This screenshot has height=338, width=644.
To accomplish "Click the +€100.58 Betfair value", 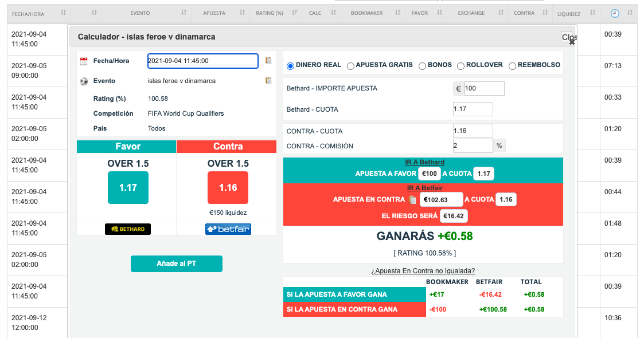I will click(x=493, y=310).
